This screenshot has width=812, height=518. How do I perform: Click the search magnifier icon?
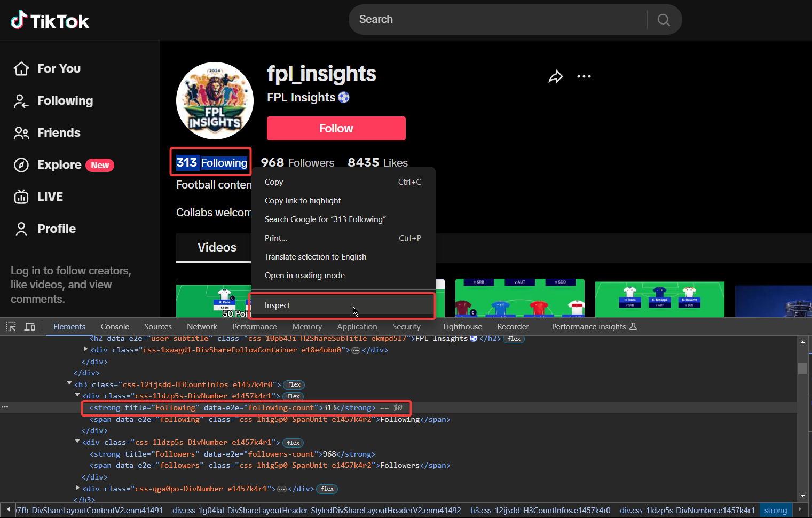pyautogui.click(x=663, y=19)
